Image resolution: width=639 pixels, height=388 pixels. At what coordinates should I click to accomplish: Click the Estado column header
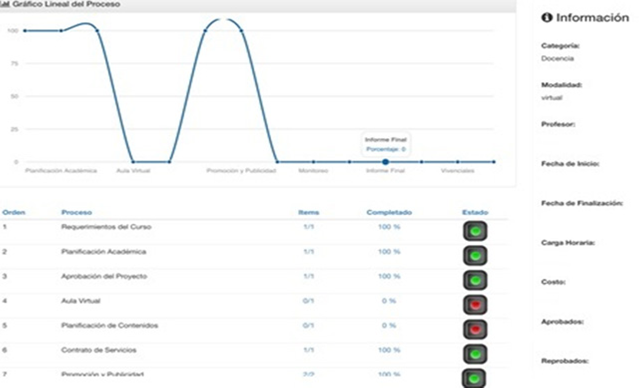point(475,212)
